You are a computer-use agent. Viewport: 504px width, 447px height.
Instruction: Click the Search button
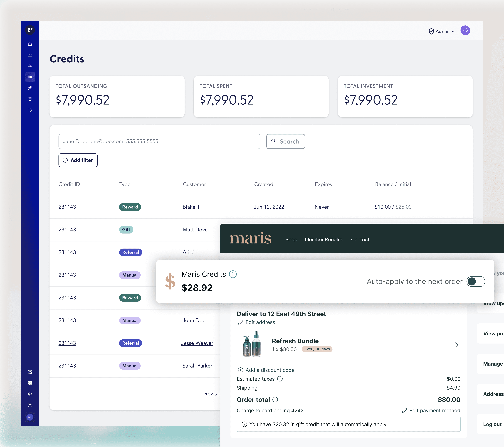[286, 142]
